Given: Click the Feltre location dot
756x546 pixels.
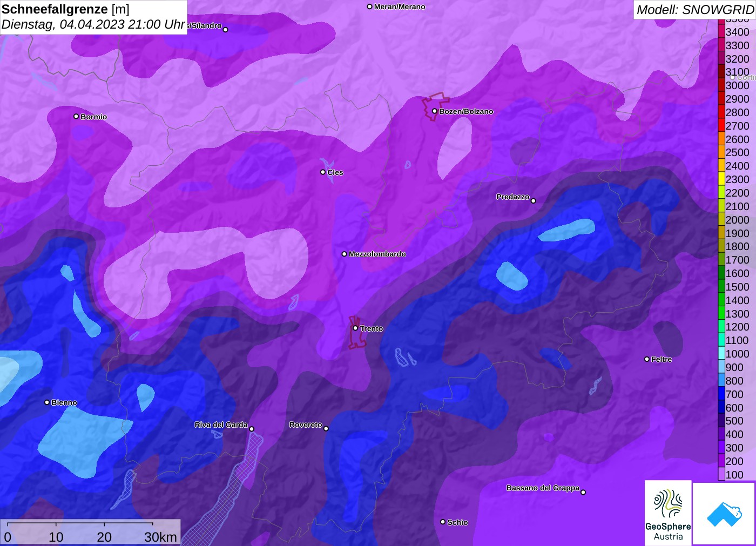Looking at the screenshot, I should pyautogui.click(x=647, y=359).
